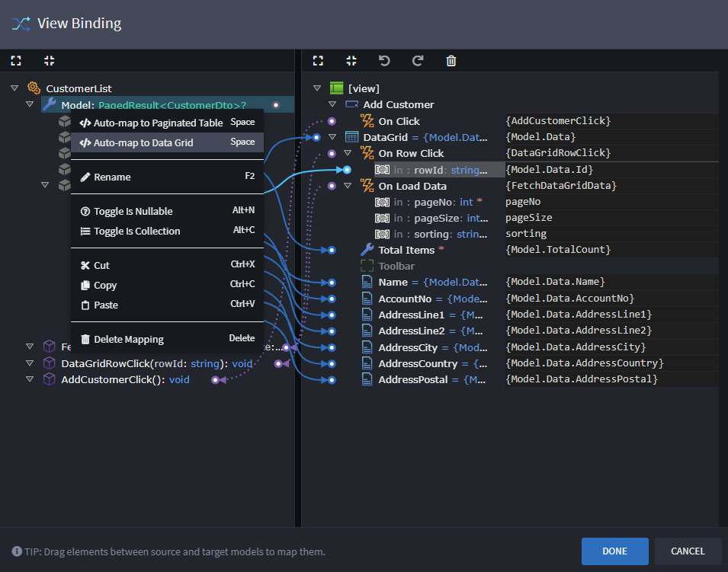Select Paste from context menu
Screen dimensions: 728x572
(167, 305)
